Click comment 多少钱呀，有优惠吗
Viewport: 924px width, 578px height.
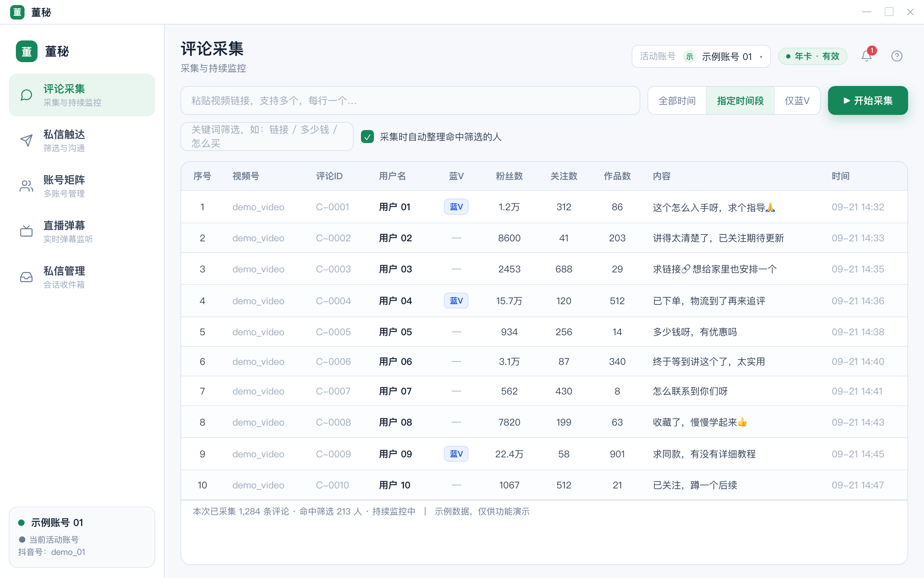coord(694,332)
